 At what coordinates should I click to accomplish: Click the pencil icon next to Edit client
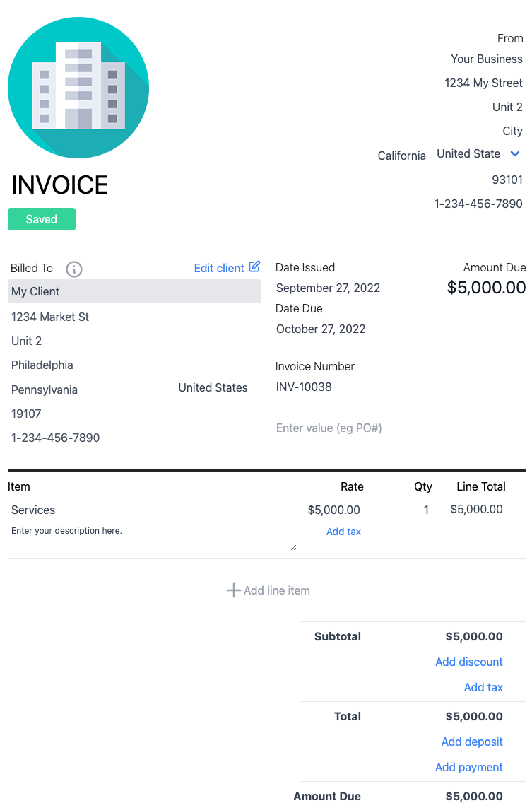(x=255, y=267)
